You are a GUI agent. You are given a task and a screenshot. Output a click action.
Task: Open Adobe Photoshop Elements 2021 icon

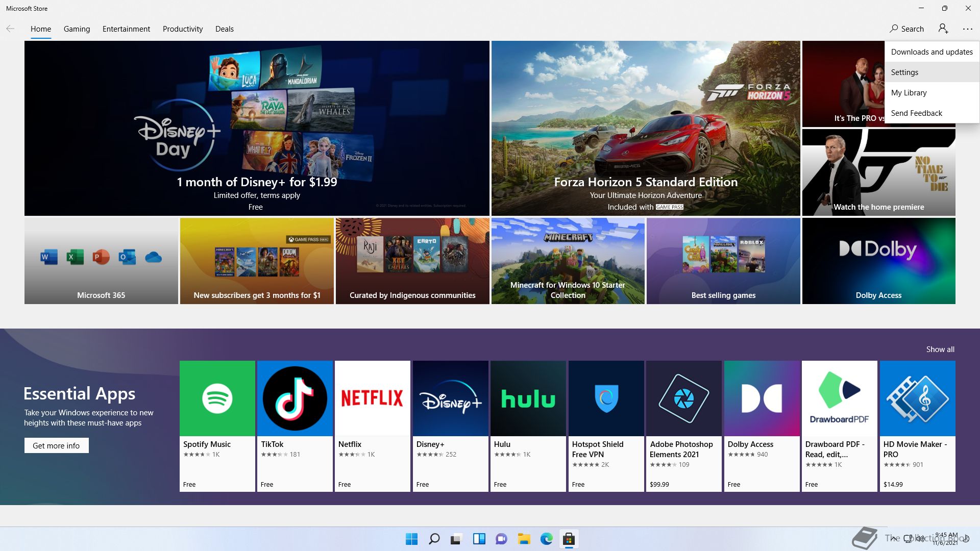click(x=684, y=398)
